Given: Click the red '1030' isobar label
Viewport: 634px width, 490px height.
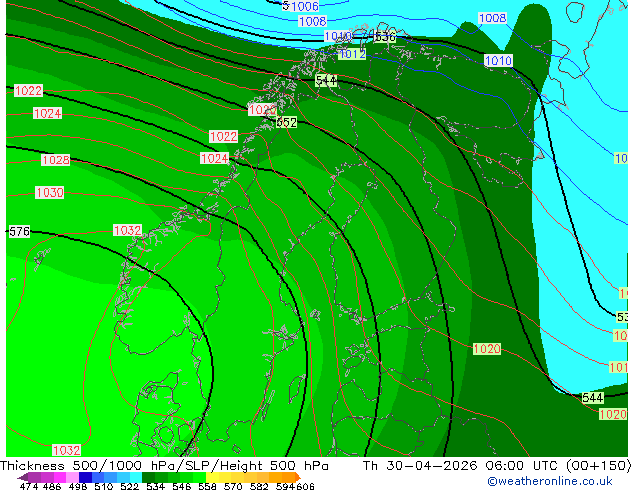Looking at the screenshot, I should (x=49, y=192).
